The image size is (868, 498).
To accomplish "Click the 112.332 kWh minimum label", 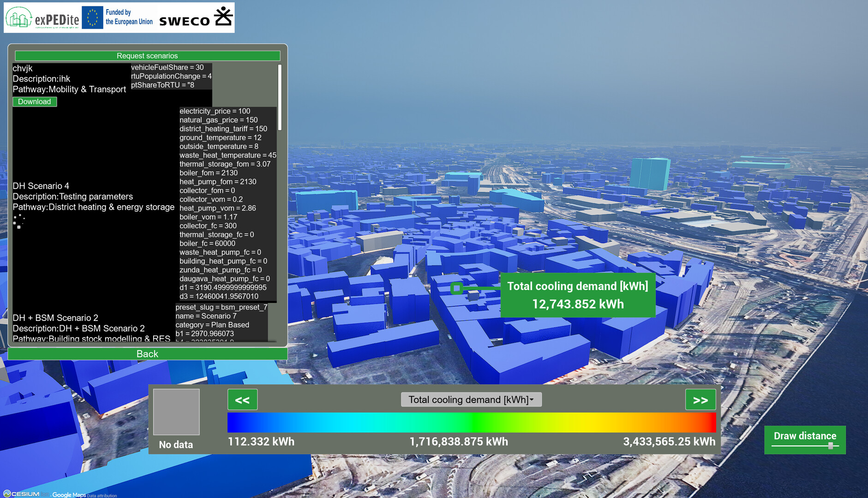I will [261, 441].
